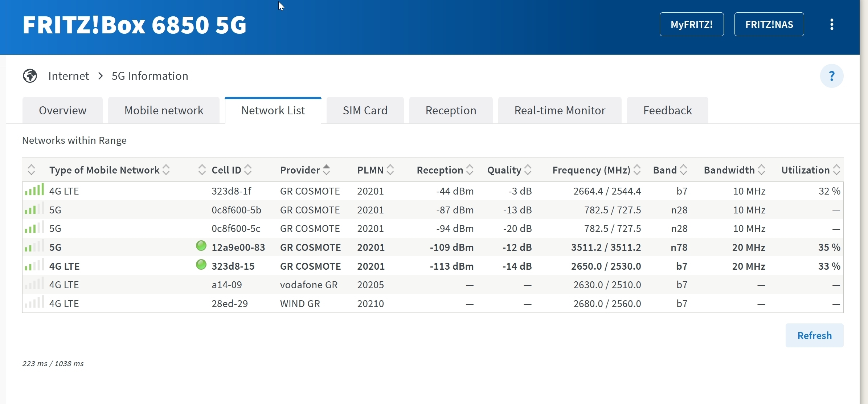The image size is (868, 404).
Task: Click the help question mark icon
Action: pyautogui.click(x=832, y=76)
